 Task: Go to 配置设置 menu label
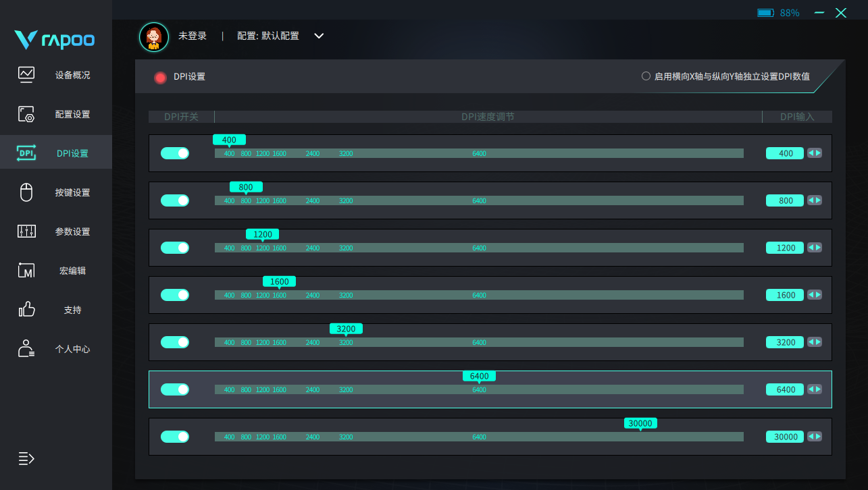pos(73,114)
